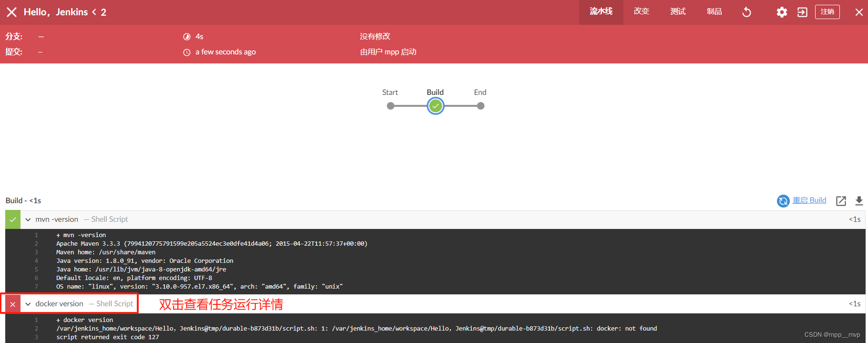Click the 由用户 mpp 启动 text
Image resolution: width=868 pixels, height=343 pixels.
point(388,52)
